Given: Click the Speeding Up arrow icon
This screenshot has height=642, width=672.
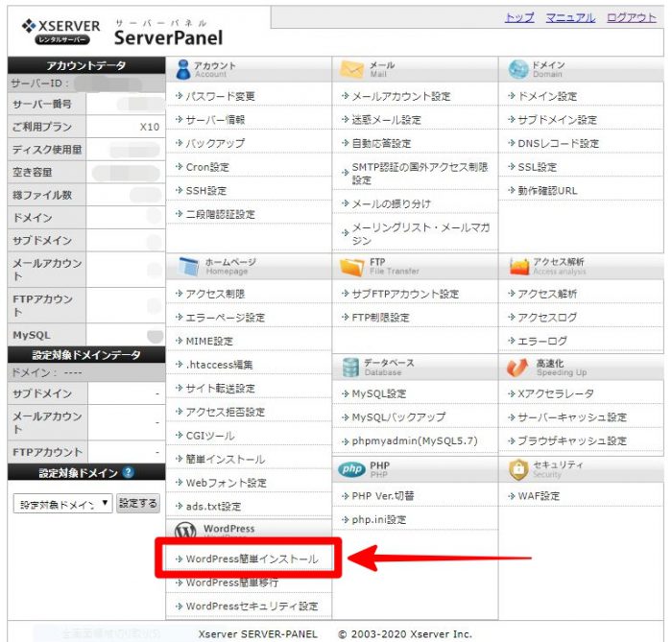Looking at the screenshot, I should (x=517, y=368).
